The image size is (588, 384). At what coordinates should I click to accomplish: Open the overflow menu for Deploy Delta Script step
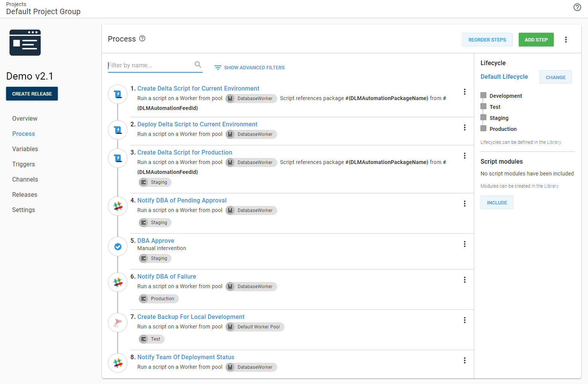[464, 127]
